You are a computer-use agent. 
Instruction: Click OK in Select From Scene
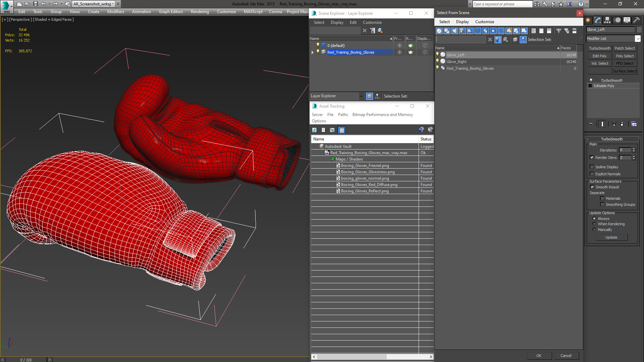click(x=539, y=356)
